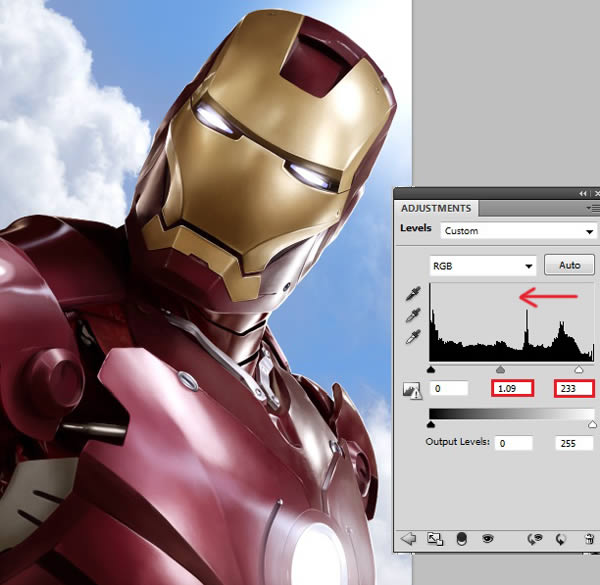
Task: Select the white point eyedropper
Action: coord(413,336)
